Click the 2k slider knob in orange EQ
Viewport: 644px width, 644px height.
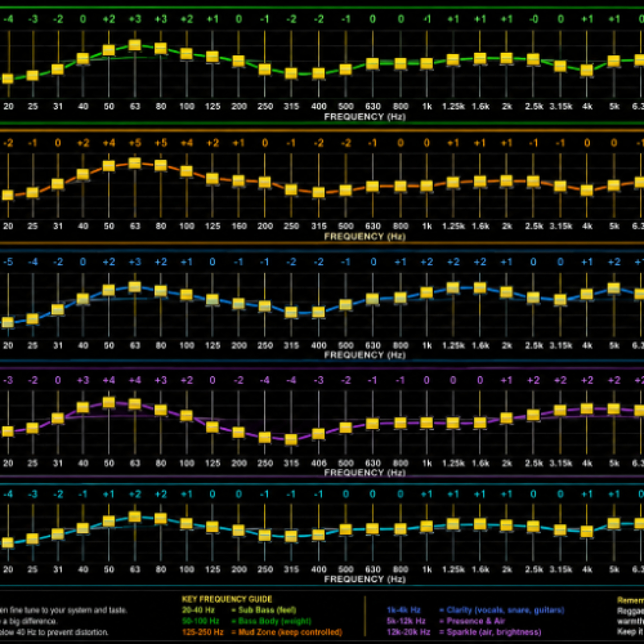[506, 181]
